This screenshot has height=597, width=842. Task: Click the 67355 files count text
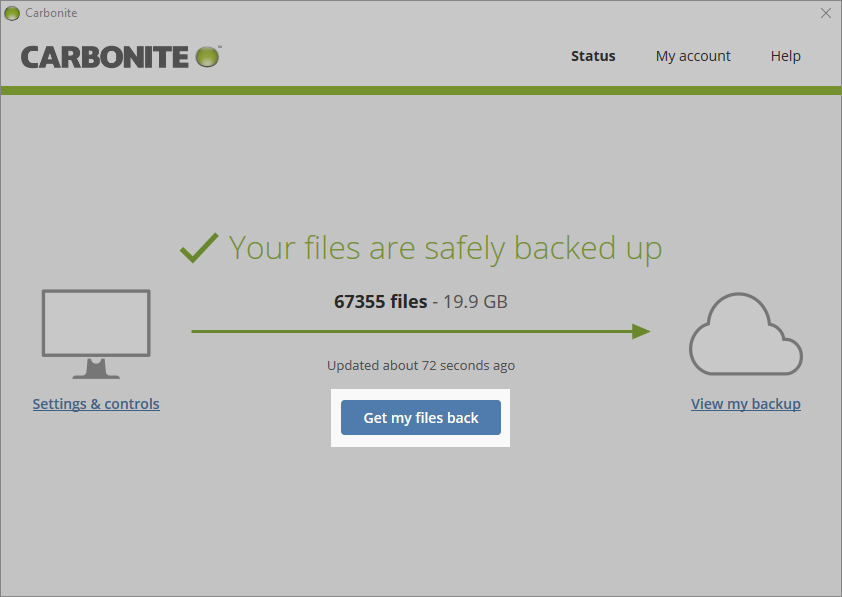pos(380,301)
